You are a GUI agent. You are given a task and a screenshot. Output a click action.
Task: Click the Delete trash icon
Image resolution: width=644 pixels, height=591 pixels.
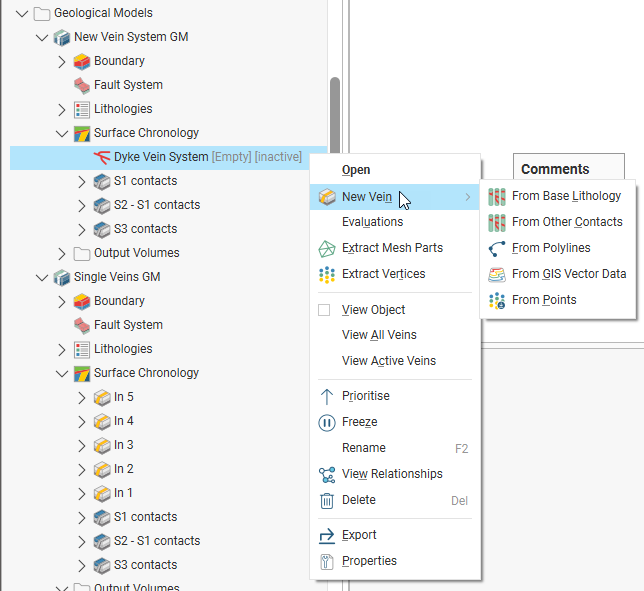(326, 500)
